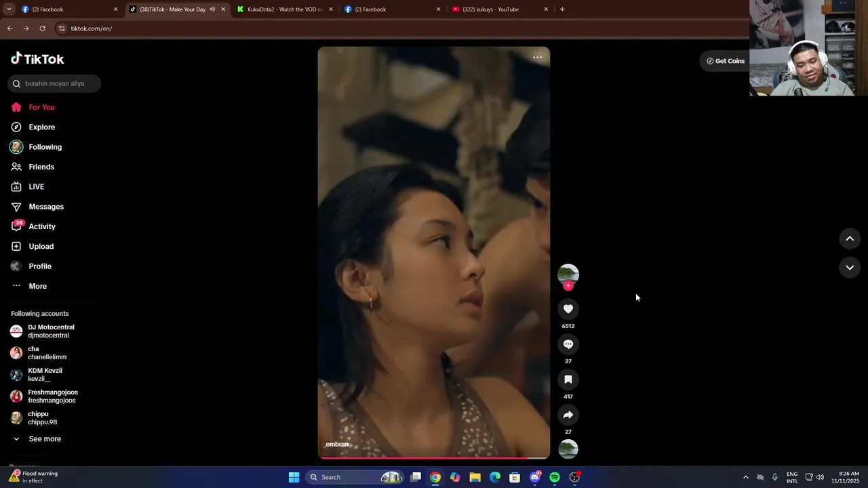Image resolution: width=868 pixels, height=488 pixels.
Task: Follow creator with red plus button
Action: coord(568,285)
